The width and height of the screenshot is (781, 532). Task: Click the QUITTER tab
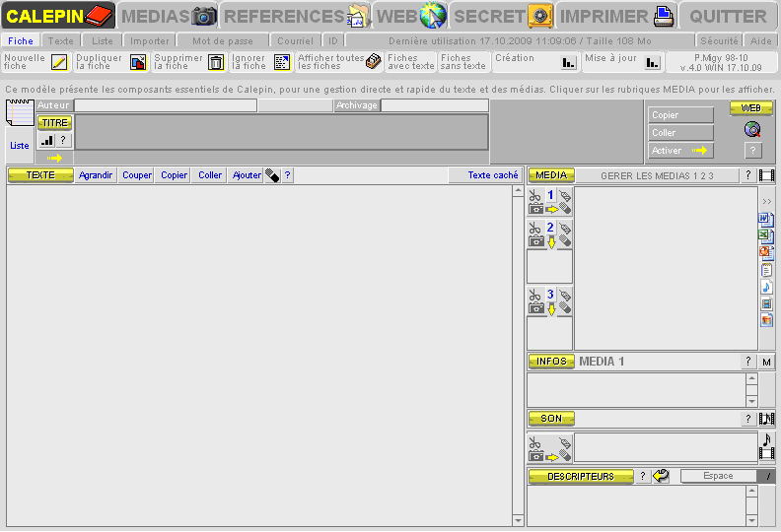[728, 16]
